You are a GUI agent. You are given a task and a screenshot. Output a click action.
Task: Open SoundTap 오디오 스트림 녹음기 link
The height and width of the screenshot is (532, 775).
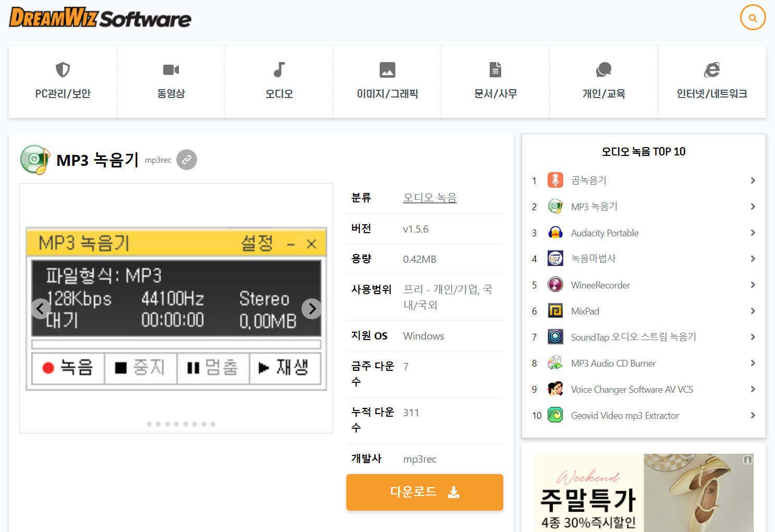pos(633,337)
